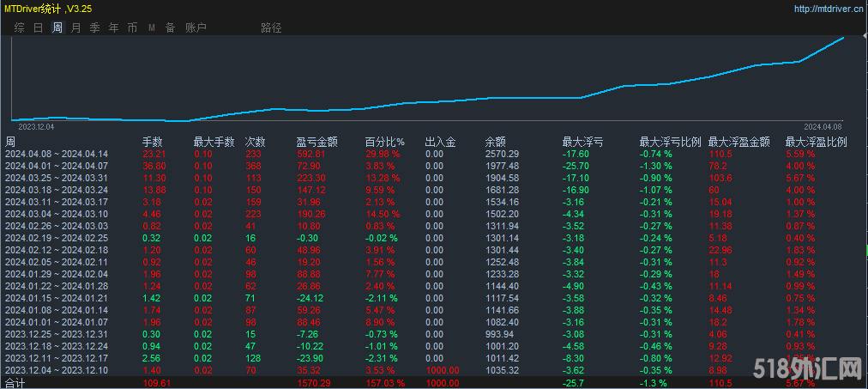Screen dimensions: 868x389
Task: Click the 手数 column header
Action: [152, 142]
